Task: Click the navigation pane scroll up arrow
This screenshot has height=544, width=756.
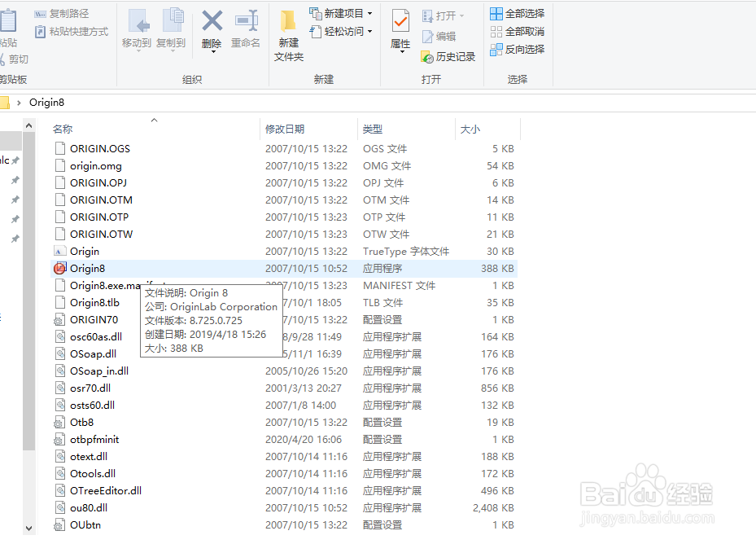Action: pyautogui.click(x=29, y=126)
